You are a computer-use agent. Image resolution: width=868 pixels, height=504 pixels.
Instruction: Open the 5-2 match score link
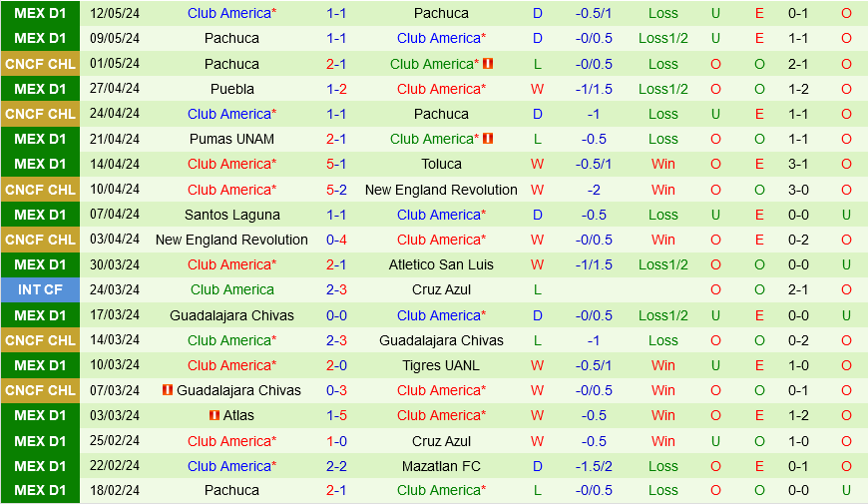coord(336,190)
